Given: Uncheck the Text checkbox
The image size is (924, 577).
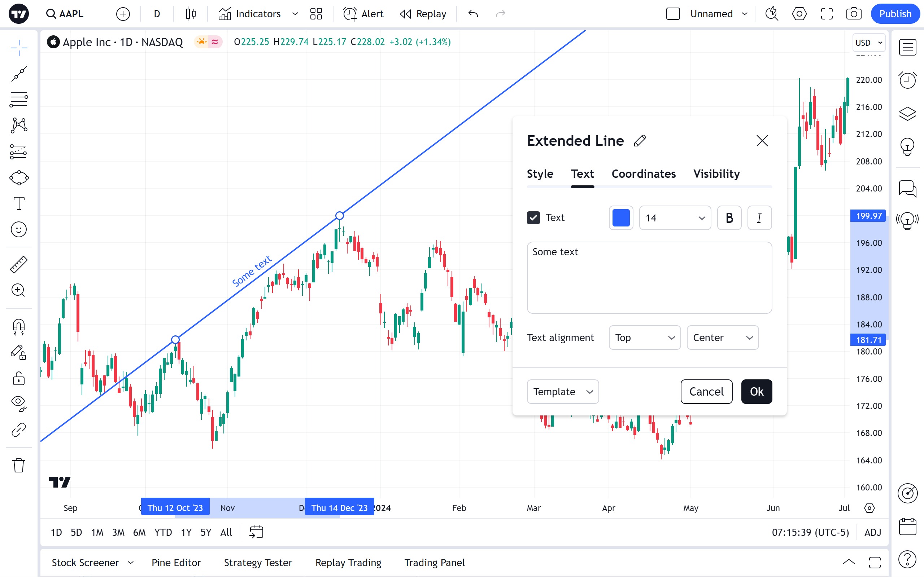Looking at the screenshot, I should point(533,218).
